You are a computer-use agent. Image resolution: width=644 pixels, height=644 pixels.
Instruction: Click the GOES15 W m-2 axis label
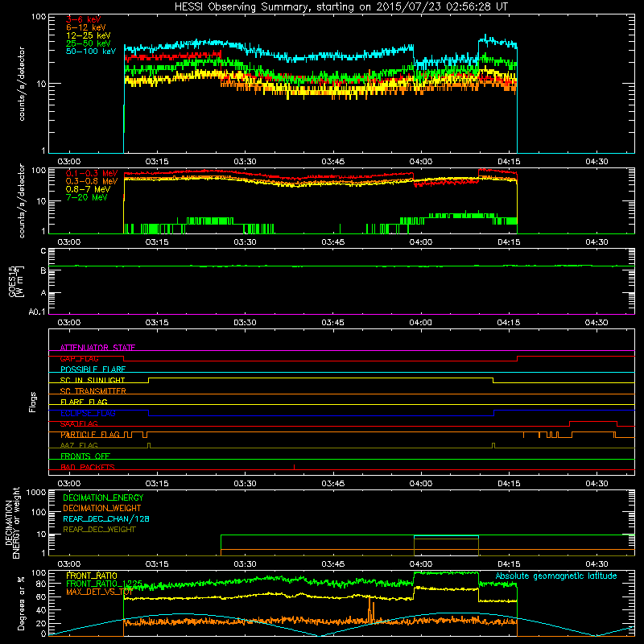point(16,281)
